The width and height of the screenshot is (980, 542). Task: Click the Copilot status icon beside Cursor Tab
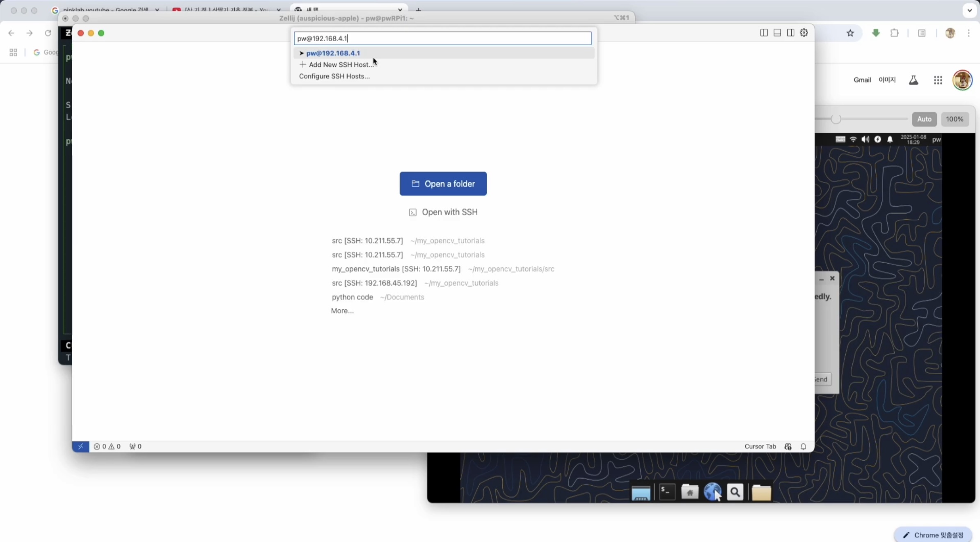pos(788,446)
